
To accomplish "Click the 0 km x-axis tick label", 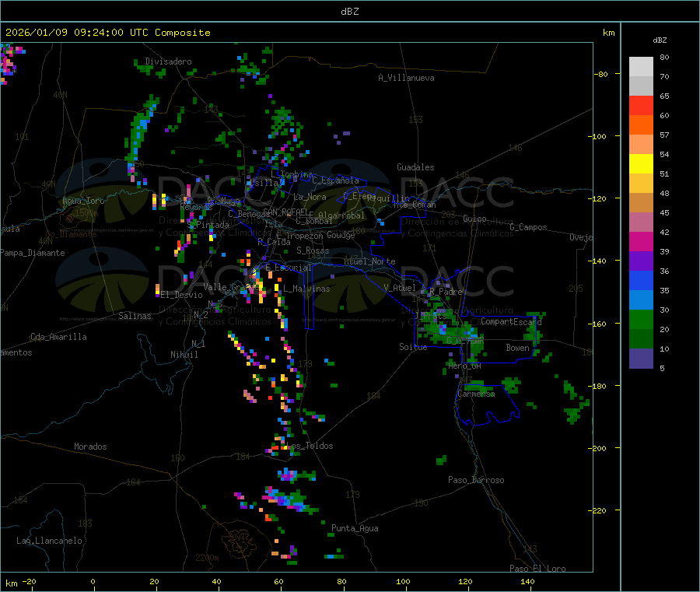I will 93,581.
